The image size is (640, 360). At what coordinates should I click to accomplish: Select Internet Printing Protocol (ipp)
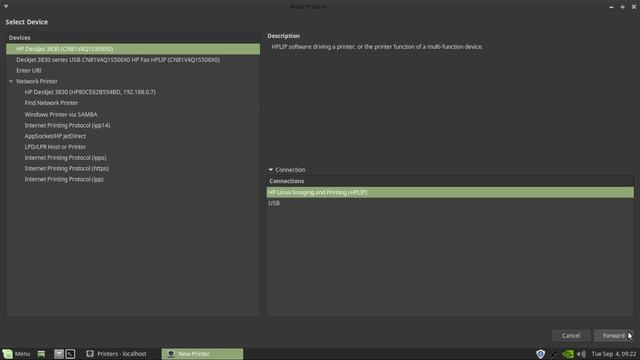click(x=133, y=179)
